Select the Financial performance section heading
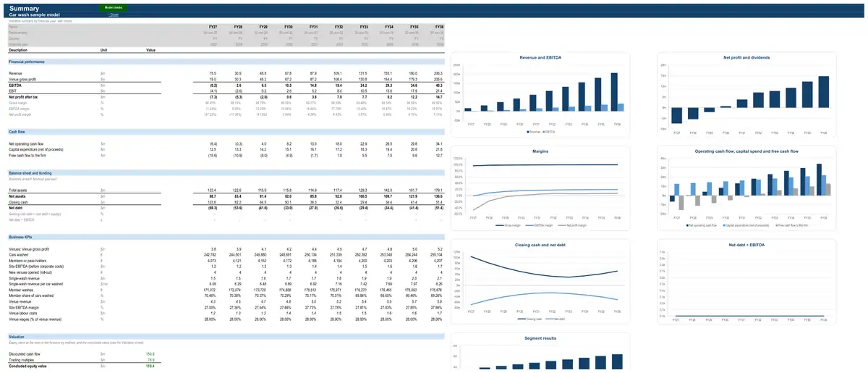The height and width of the screenshot is (373, 868). click(26, 62)
